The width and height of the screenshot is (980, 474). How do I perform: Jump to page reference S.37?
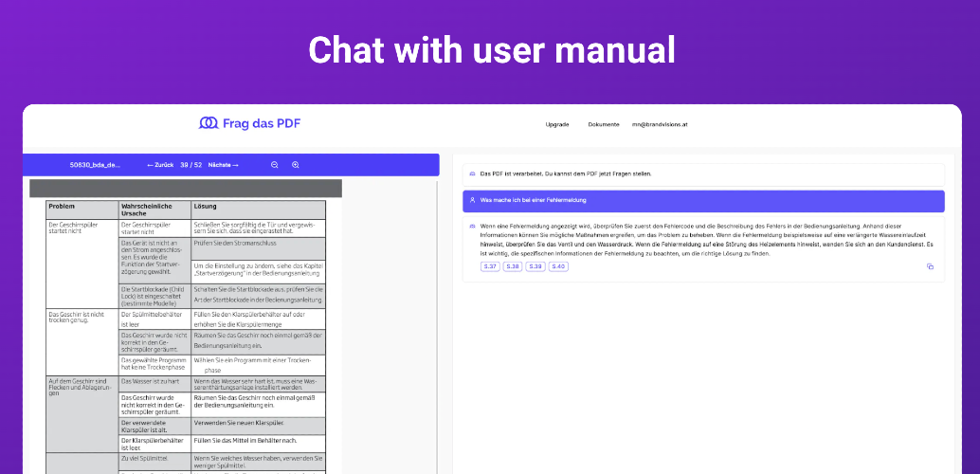click(x=491, y=267)
